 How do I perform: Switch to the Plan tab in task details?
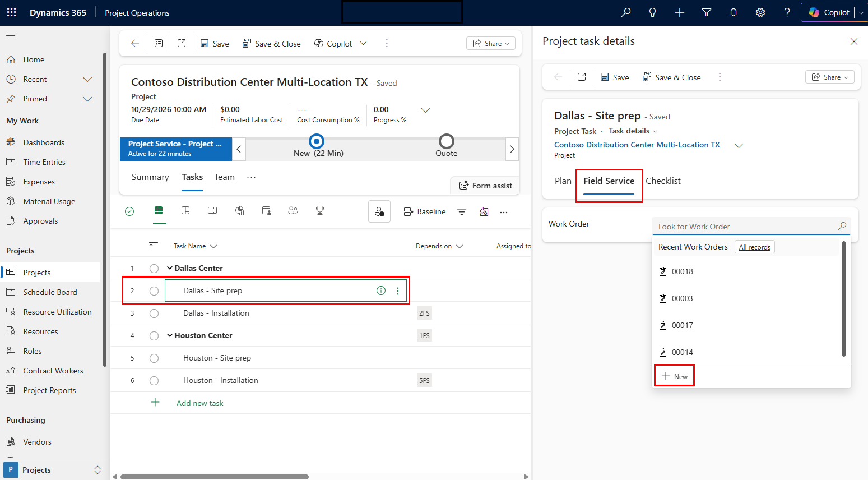[563, 181]
